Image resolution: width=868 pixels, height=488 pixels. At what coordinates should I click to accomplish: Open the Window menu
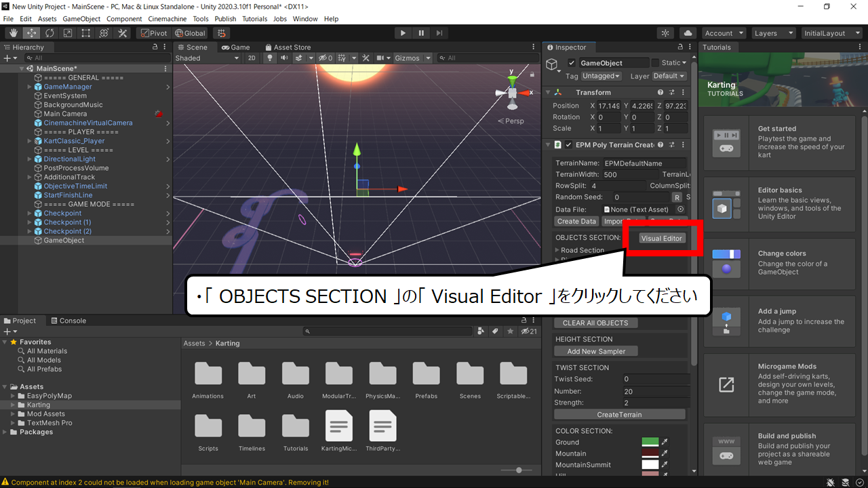tap(305, 19)
